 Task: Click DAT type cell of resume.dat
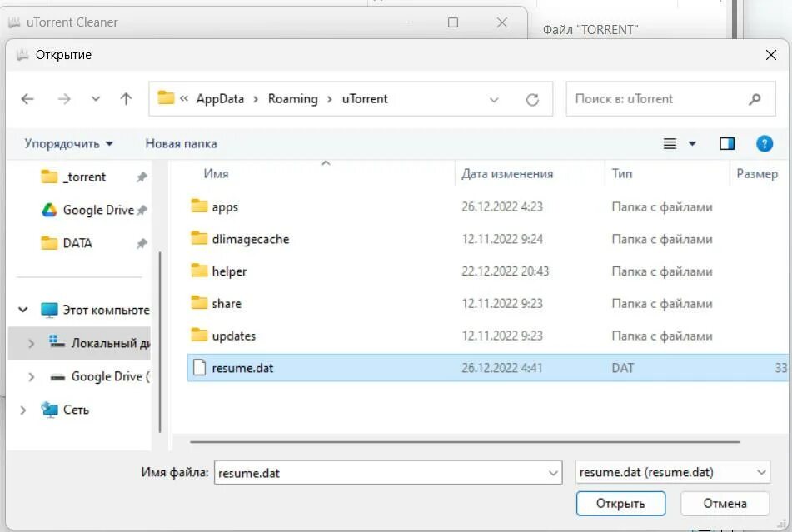(622, 368)
